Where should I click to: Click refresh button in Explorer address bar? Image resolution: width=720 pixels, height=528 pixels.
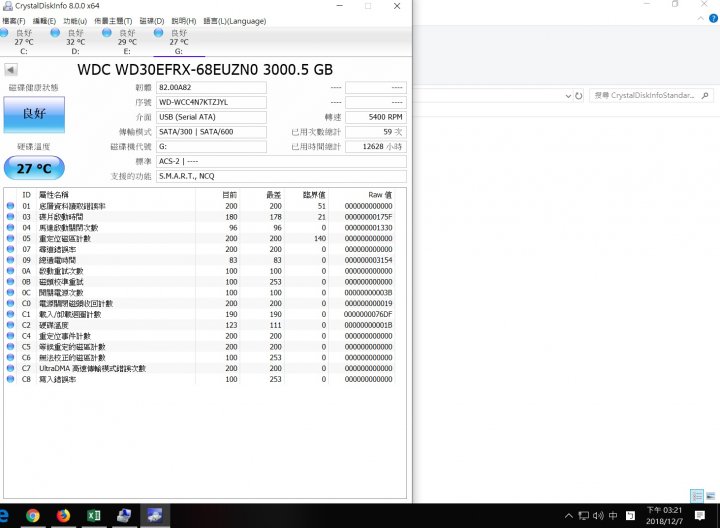(x=579, y=95)
